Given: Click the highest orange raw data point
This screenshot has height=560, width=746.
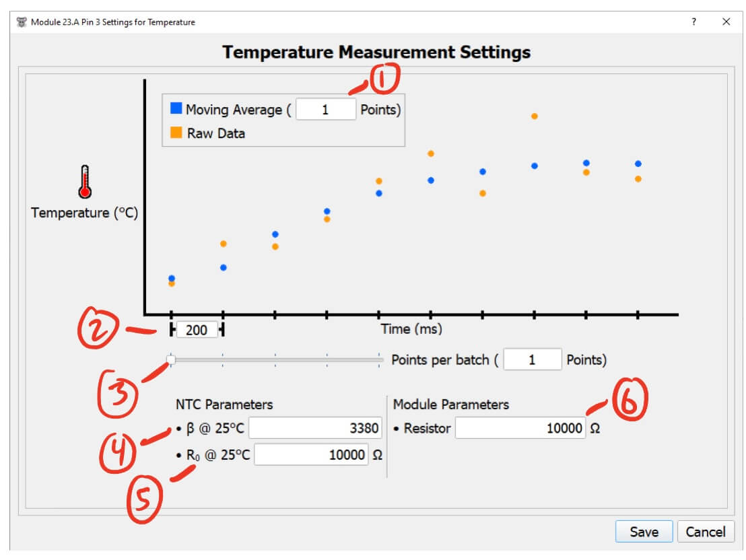Looking at the screenshot, I should [x=535, y=116].
